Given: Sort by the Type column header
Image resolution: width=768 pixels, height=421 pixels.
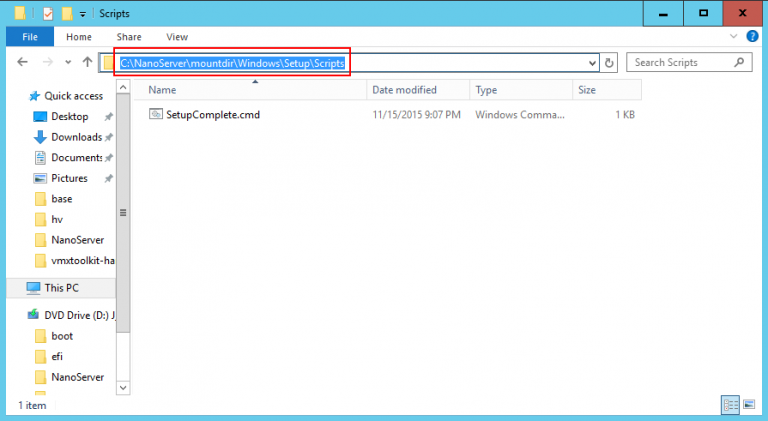Looking at the screenshot, I should [x=521, y=90].
